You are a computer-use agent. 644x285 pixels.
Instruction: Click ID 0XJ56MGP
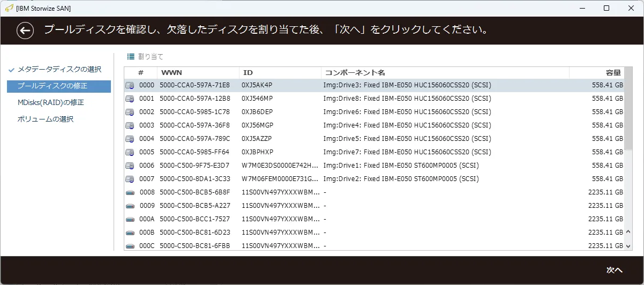(x=258, y=125)
